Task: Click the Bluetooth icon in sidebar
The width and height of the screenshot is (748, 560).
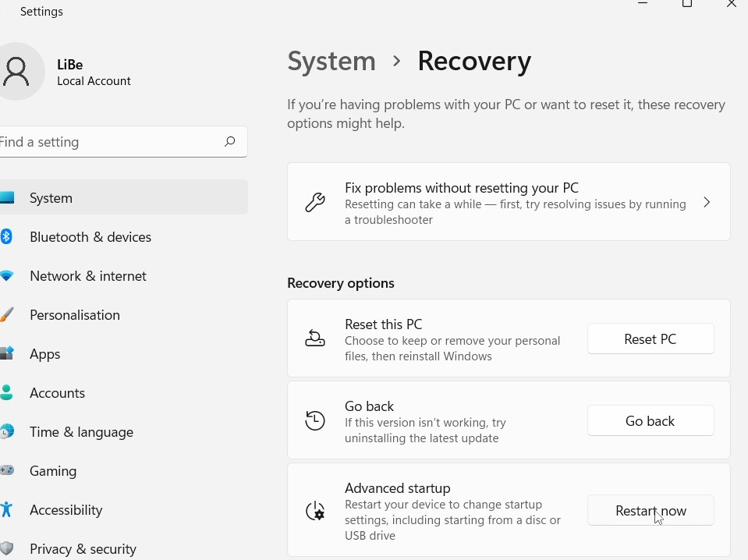Action: [6, 237]
